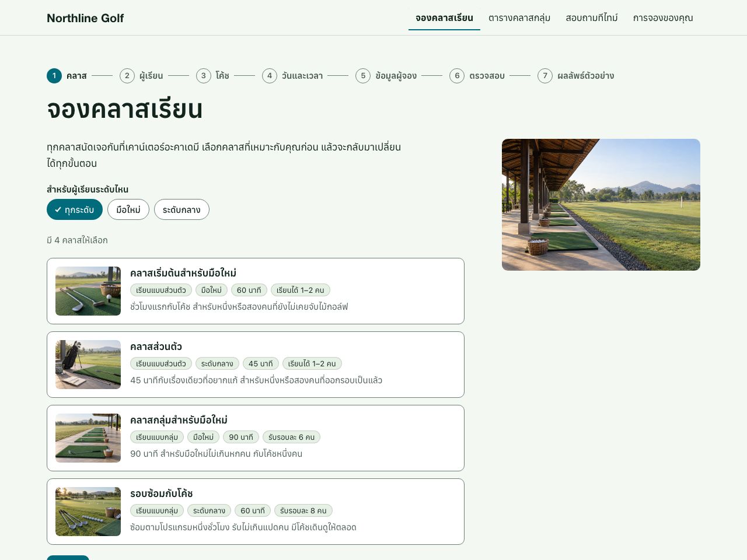
Task: Toggle the ทุกระดับ level filter chip
Action: pyautogui.click(x=75, y=209)
